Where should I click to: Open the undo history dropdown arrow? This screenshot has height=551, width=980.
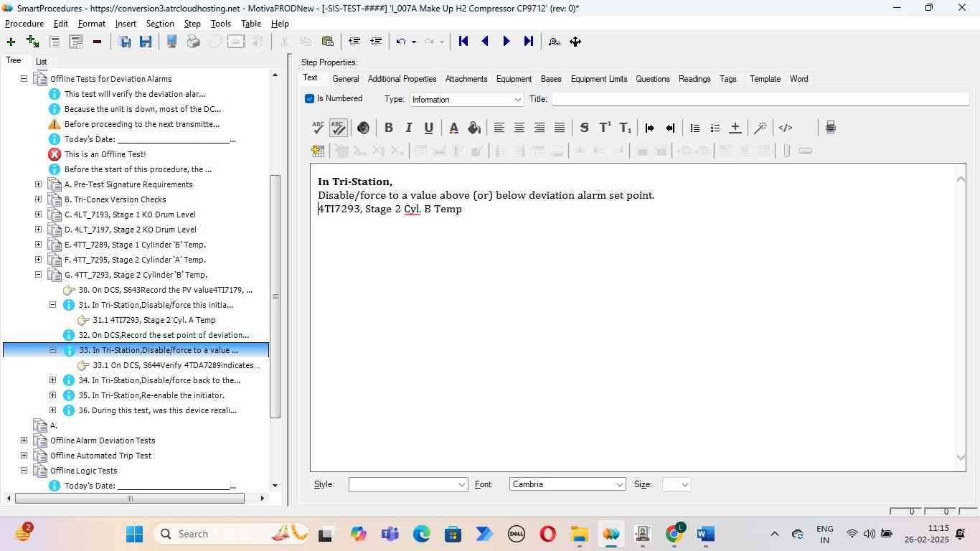click(414, 42)
